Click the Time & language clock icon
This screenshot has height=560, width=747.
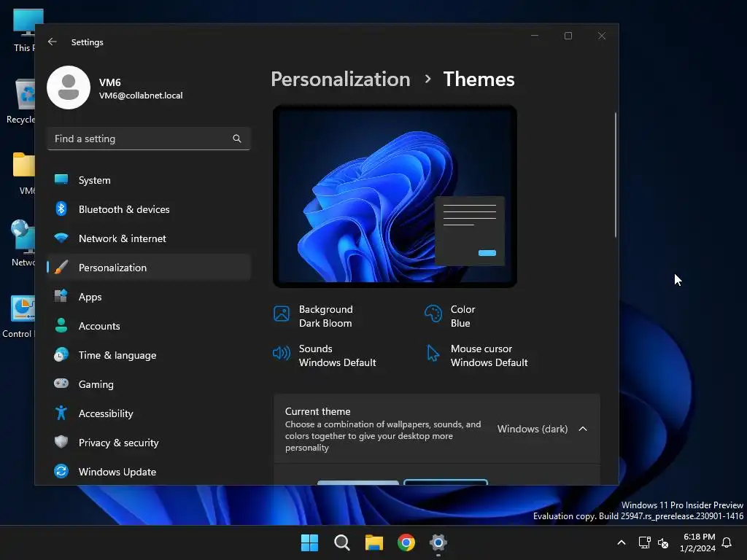coord(61,355)
